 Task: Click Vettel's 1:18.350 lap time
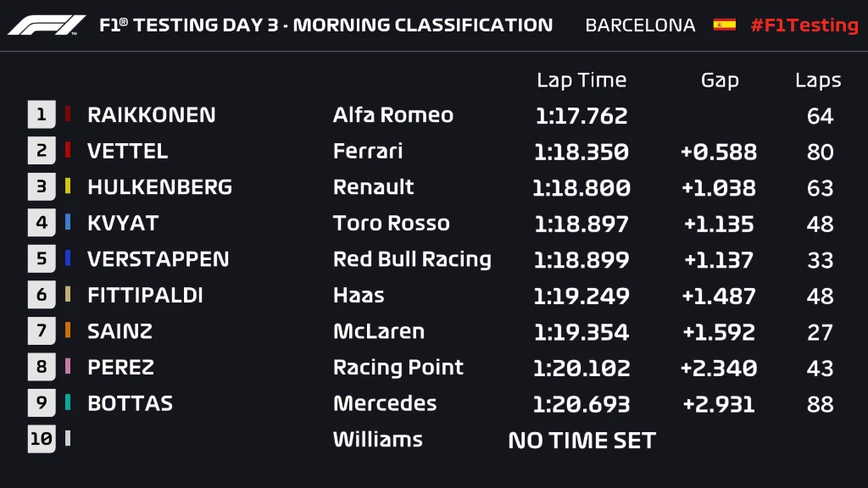tap(581, 152)
